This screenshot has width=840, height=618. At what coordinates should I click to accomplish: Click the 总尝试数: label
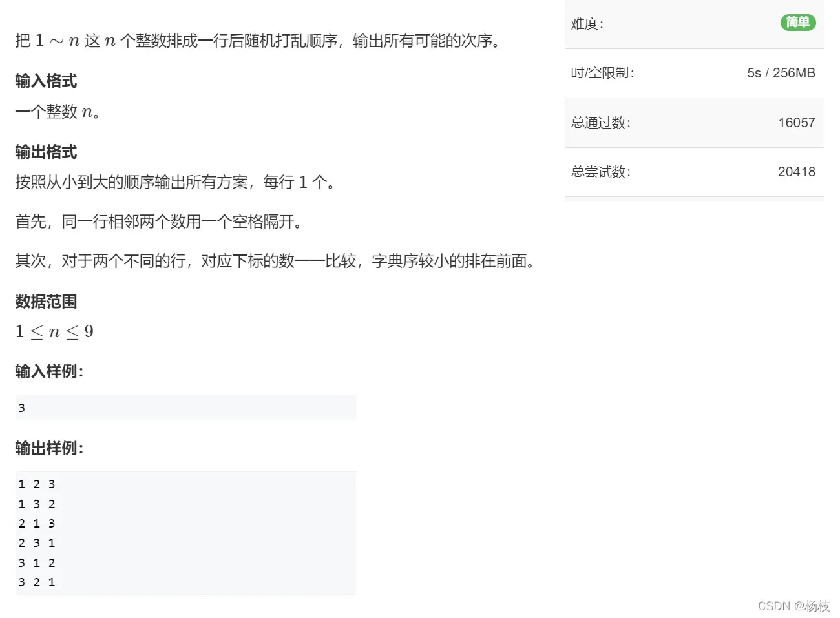pos(601,172)
